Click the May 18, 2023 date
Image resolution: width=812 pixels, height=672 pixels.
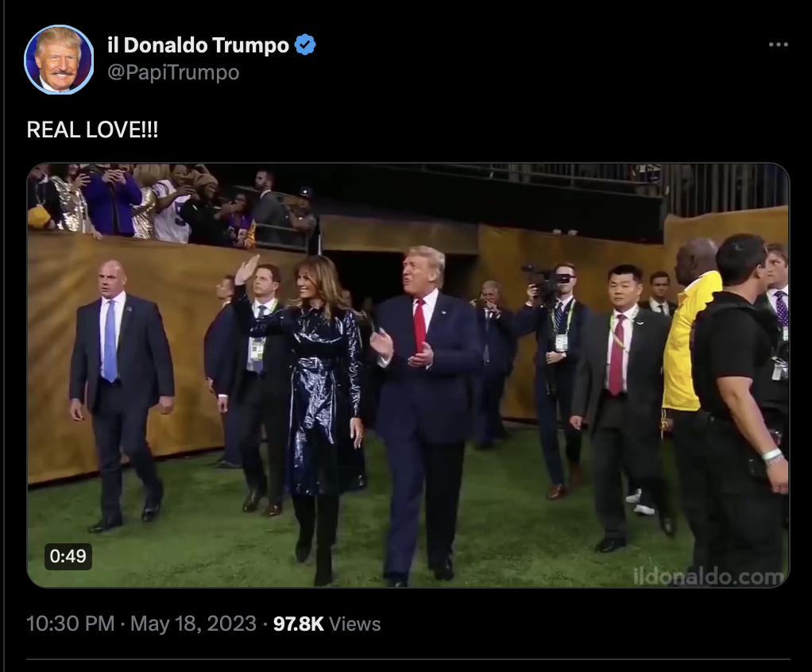193,624
